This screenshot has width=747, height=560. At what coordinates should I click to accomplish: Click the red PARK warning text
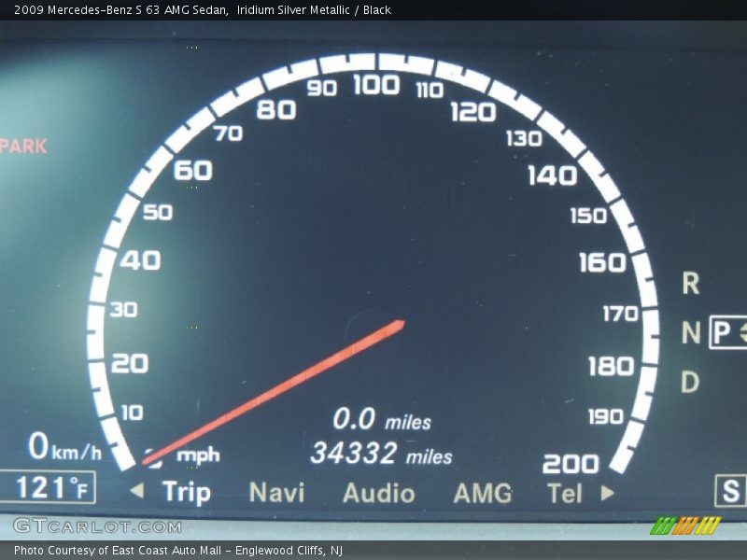click(24, 147)
